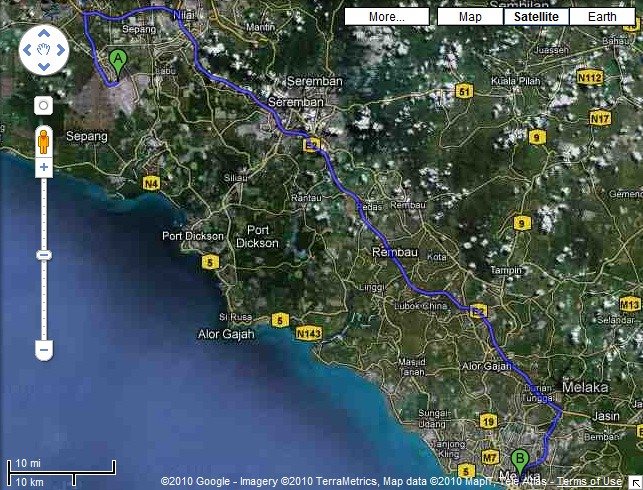Click route 9 shield below N17

coord(537,137)
